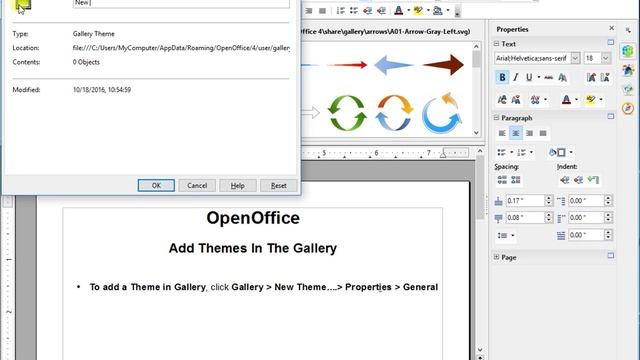The height and width of the screenshot is (360, 640).
Task: Click Bullets icon in sidebar Paragraph section
Action: [x=502, y=152]
